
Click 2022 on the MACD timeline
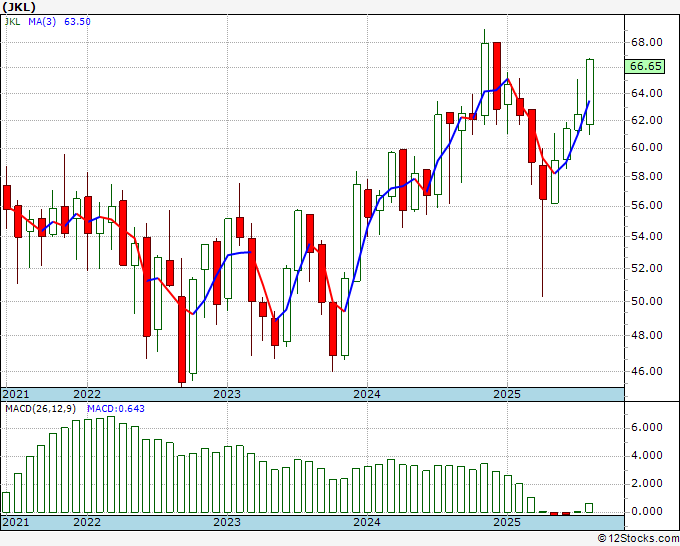point(87,522)
